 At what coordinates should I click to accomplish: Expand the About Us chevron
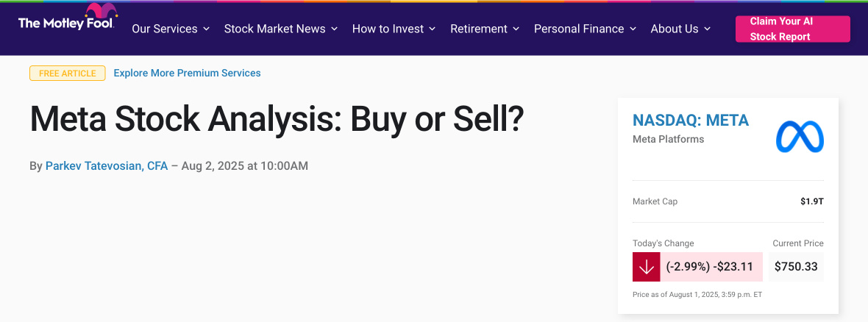707,29
